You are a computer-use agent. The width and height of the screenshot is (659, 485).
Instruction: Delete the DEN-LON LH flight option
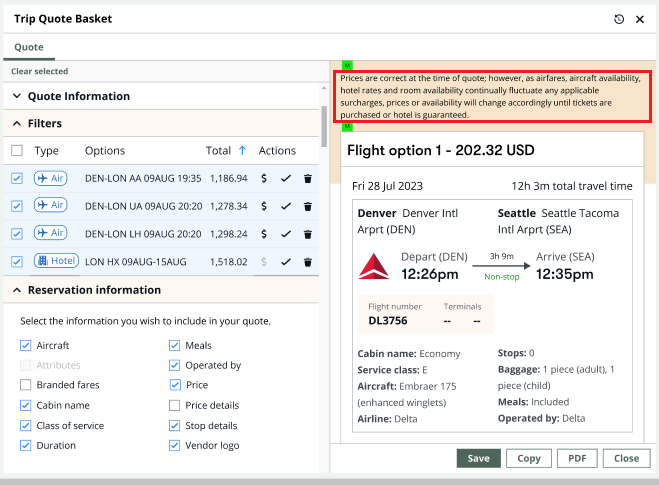click(308, 234)
